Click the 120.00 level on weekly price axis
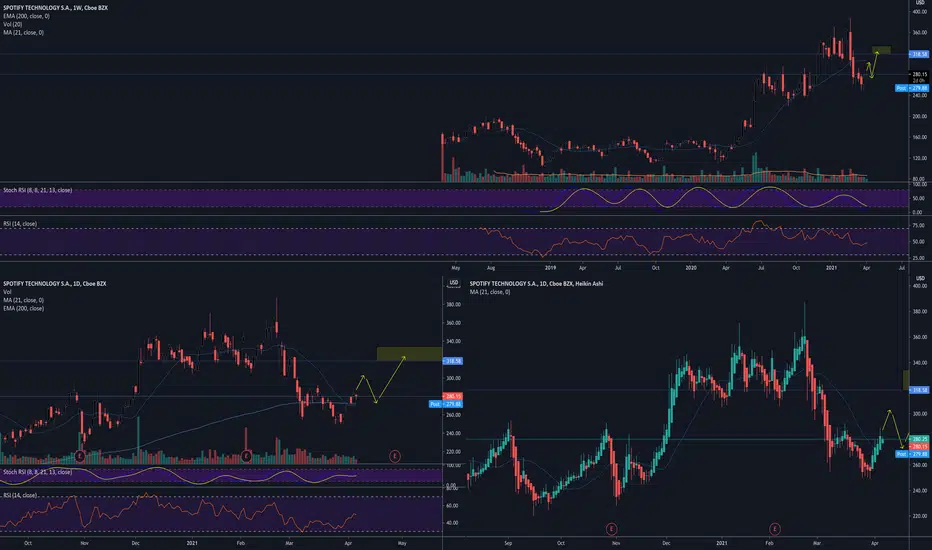Image resolution: width=932 pixels, height=550 pixels. (920, 158)
